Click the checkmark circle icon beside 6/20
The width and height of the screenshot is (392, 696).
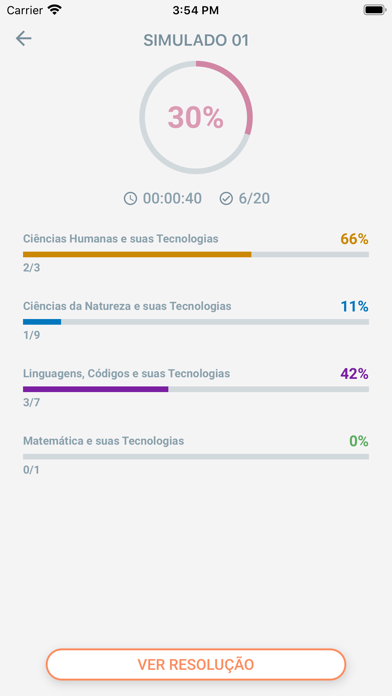226,198
